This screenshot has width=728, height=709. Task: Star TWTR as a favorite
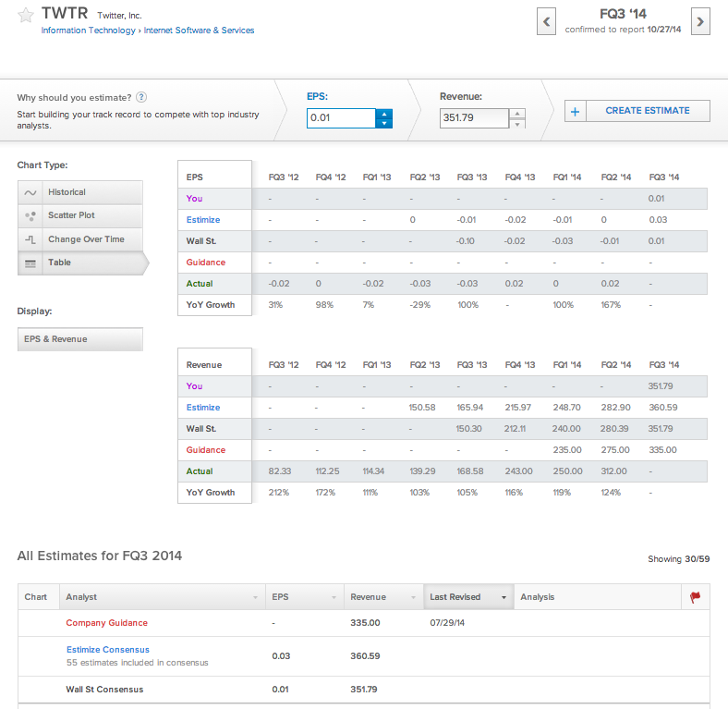click(26, 16)
